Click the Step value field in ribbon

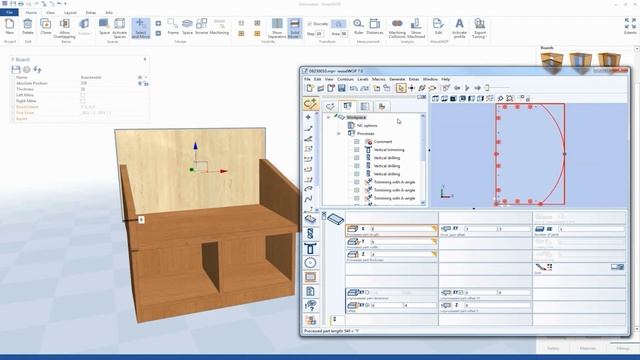click(320, 33)
